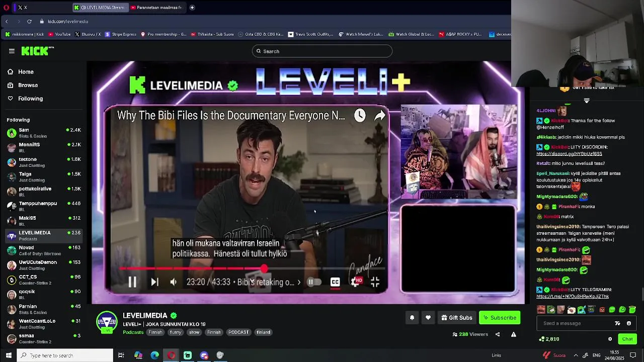Open the hamburger sidebar menu
Screen dimensions: 644x362
12,51
